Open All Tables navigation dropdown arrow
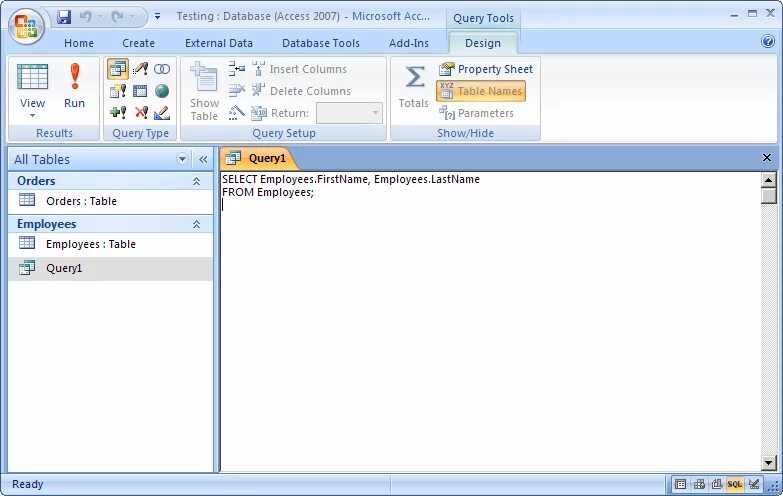Viewport: 783px width, 496px height. 182,159
